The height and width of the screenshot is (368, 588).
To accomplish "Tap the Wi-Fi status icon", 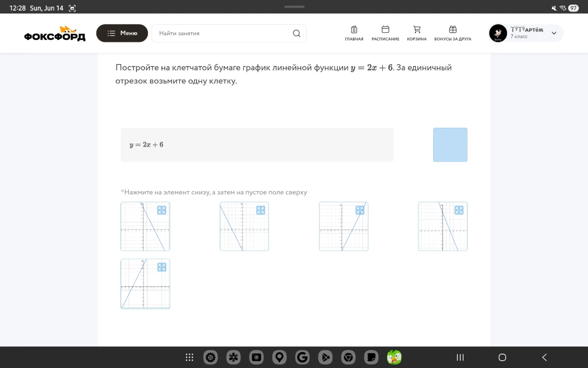I will click(x=562, y=8).
